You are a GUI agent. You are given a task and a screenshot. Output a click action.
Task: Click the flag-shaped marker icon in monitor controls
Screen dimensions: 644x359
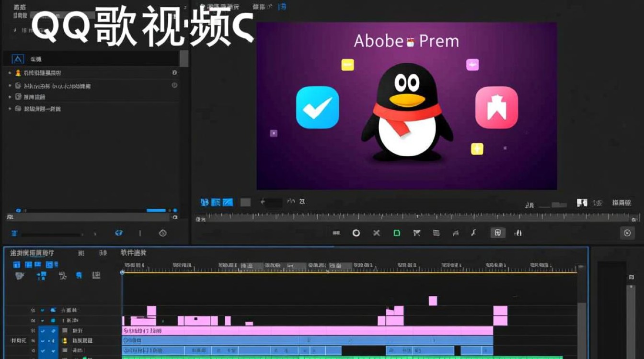click(416, 233)
